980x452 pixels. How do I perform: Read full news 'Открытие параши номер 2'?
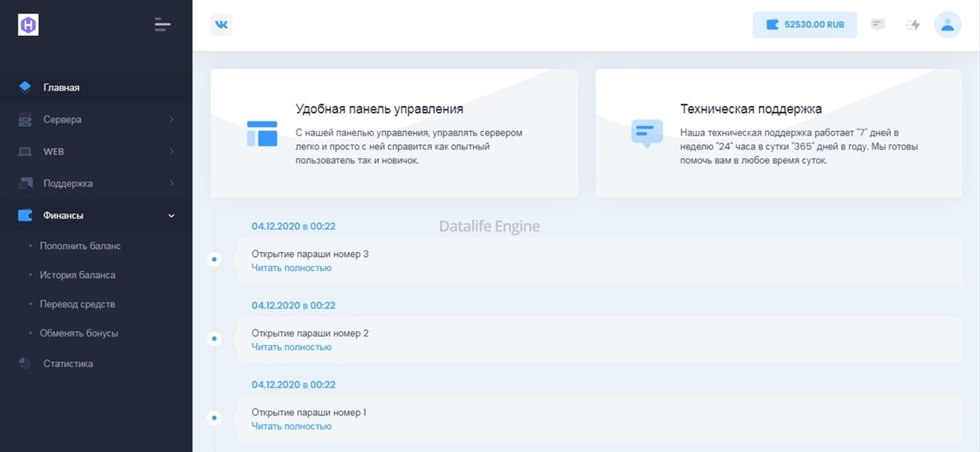292,347
